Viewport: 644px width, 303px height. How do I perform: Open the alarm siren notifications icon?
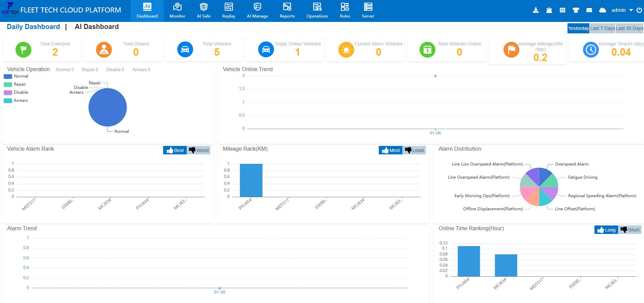point(549,10)
